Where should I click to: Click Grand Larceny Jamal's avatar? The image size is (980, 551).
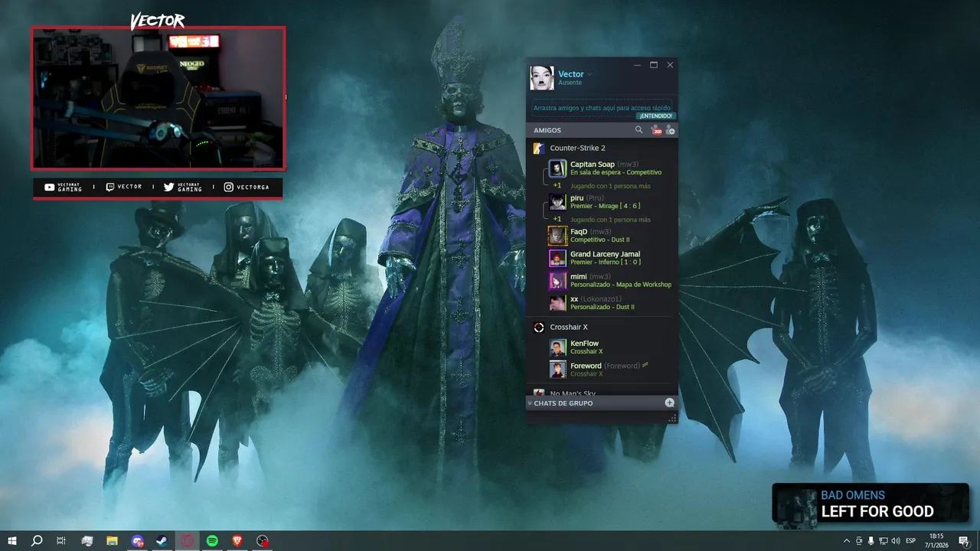pyautogui.click(x=557, y=258)
